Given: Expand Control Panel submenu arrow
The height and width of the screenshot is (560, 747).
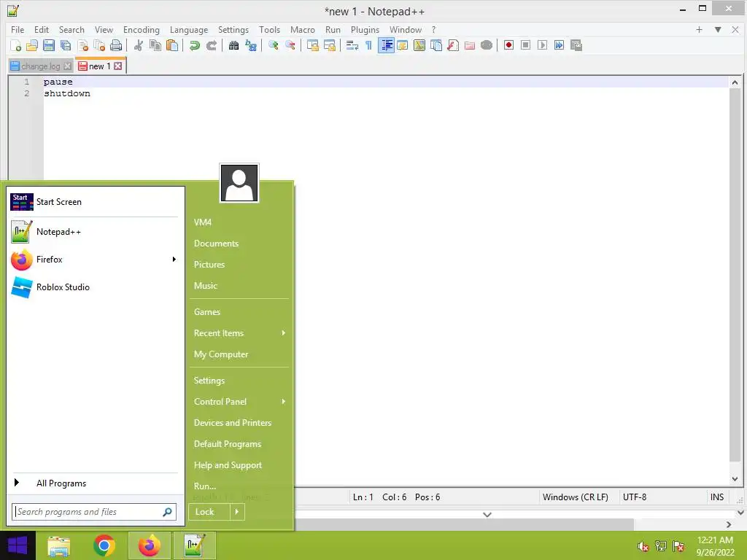Looking at the screenshot, I should point(284,402).
